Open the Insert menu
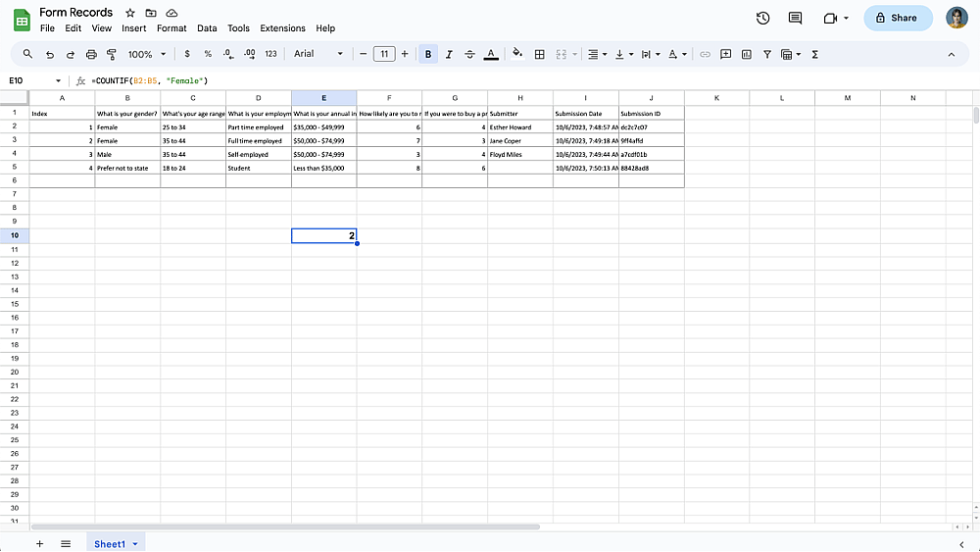The height and width of the screenshot is (552, 980). tap(133, 28)
